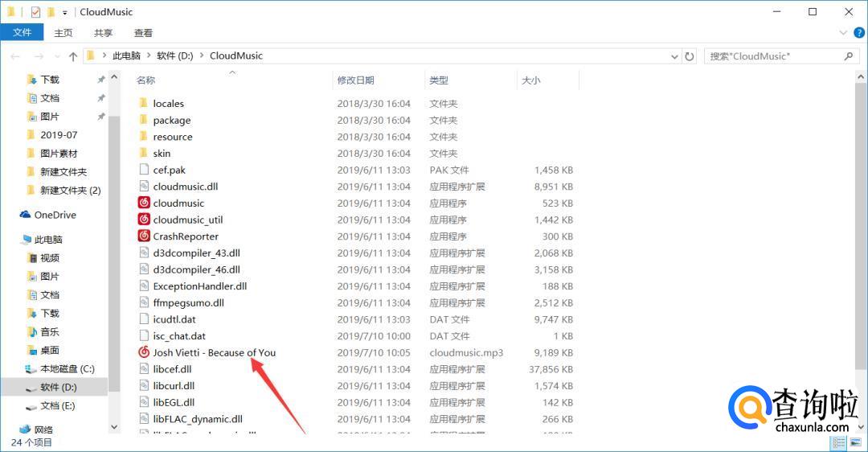Select the icudtl.dat file name
The width and height of the screenshot is (868, 452).
coord(174,319)
